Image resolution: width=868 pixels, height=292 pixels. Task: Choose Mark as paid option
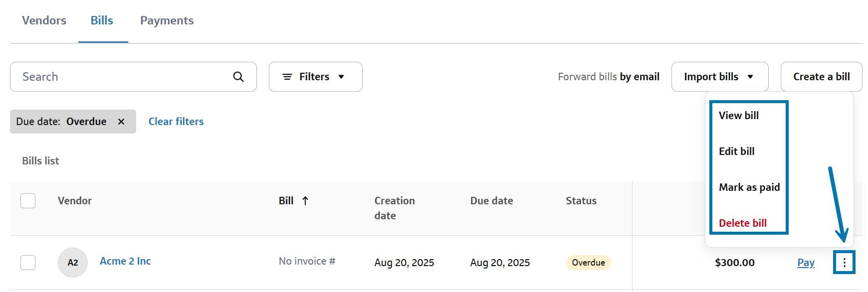(749, 187)
